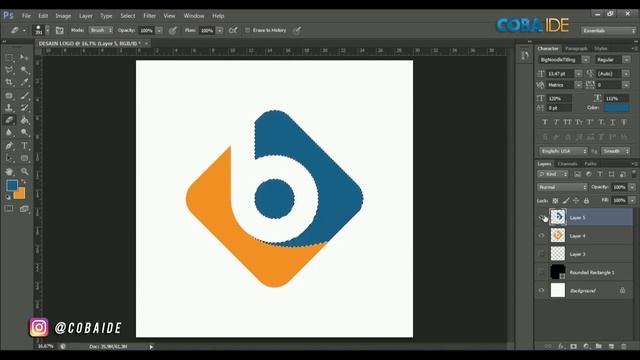Viewport: 640px width, 360px height.
Task: Switch to the Channels tab
Action: 567,164
